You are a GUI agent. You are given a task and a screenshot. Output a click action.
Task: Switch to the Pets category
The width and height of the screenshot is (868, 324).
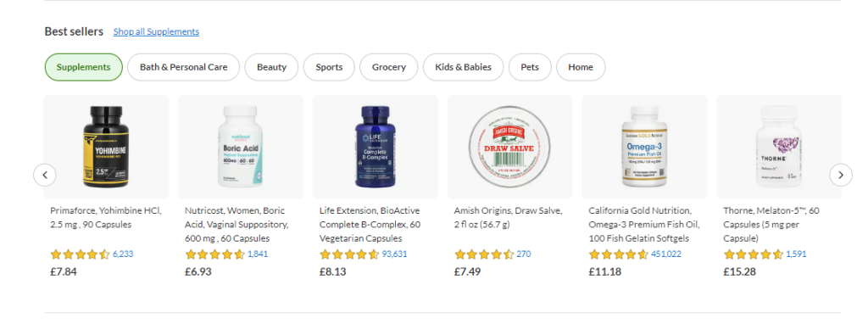(x=530, y=67)
